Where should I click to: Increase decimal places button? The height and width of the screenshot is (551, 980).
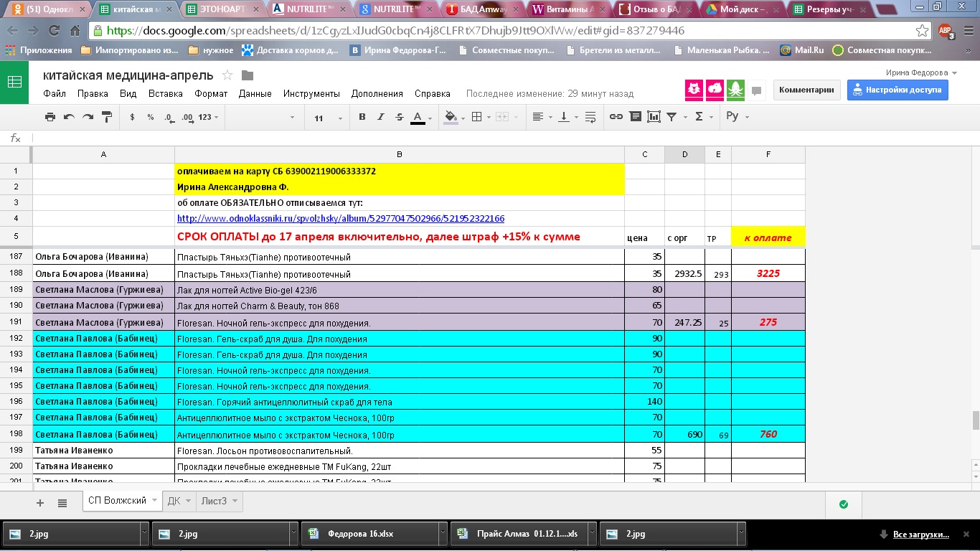pyautogui.click(x=187, y=117)
